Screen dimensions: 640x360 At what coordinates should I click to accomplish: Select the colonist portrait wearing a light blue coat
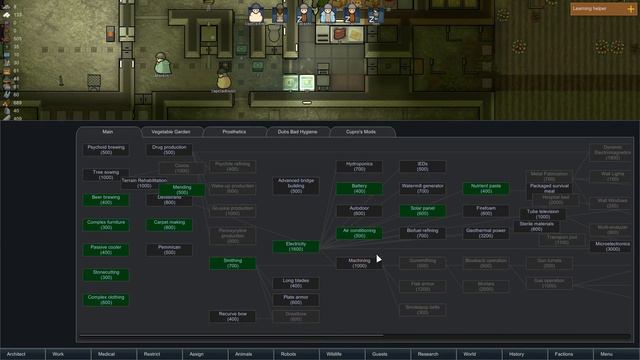(x=328, y=13)
